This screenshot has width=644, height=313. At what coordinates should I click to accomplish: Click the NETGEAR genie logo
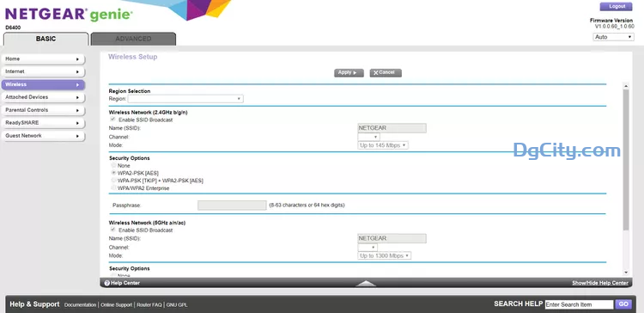point(69,15)
